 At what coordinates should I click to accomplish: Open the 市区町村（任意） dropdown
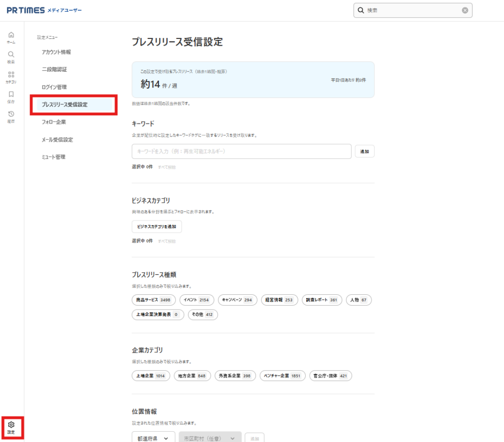pyautogui.click(x=210, y=437)
